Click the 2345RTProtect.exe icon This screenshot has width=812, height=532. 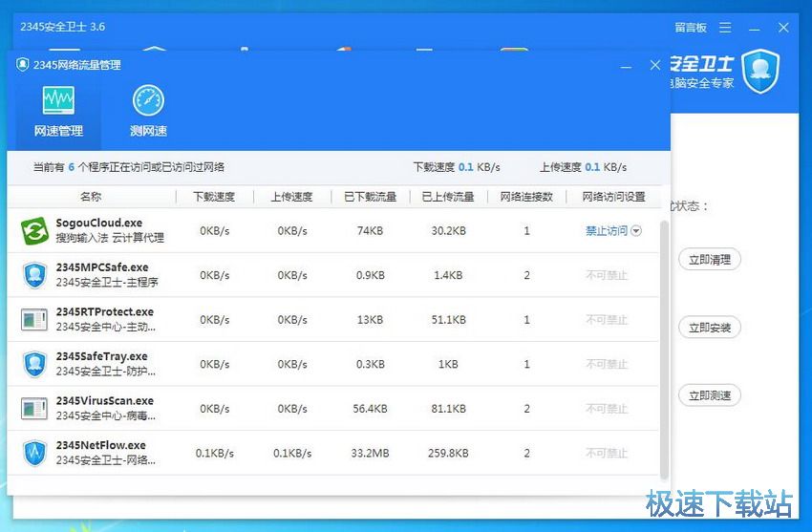(x=34, y=320)
